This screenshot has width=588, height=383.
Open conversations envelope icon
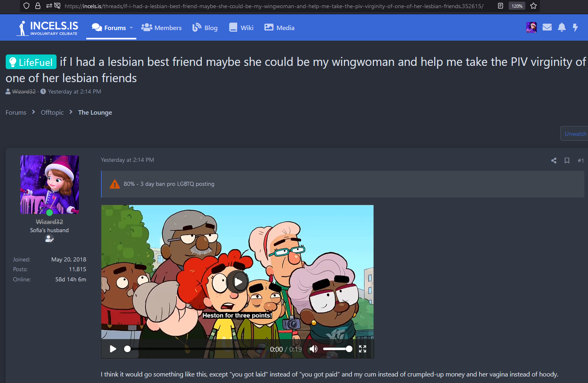(547, 27)
